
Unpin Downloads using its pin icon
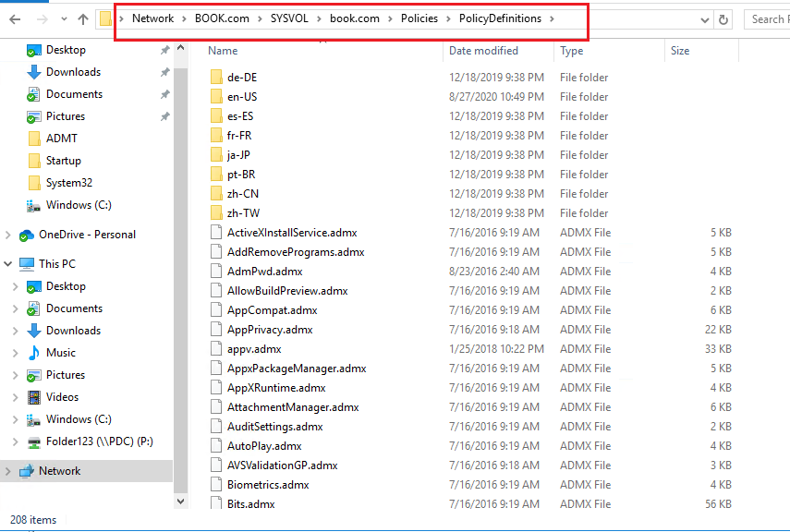click(x=164, y=72)
